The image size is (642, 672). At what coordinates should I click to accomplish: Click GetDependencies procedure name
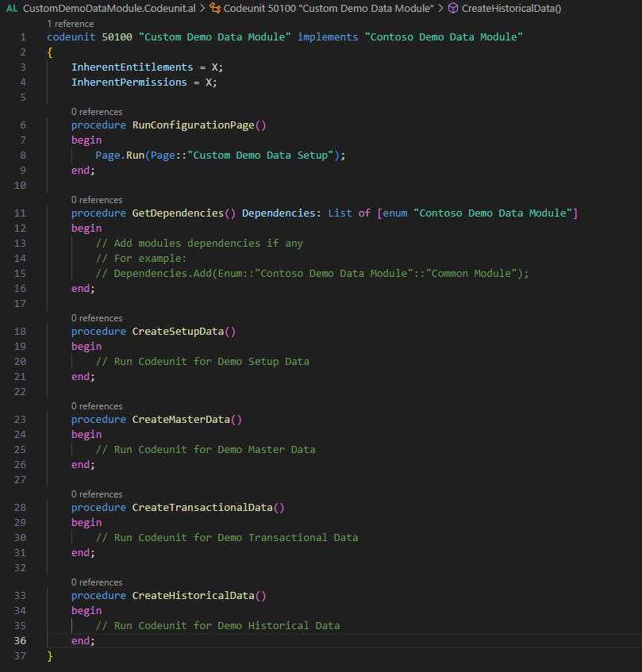click(178, 213)
